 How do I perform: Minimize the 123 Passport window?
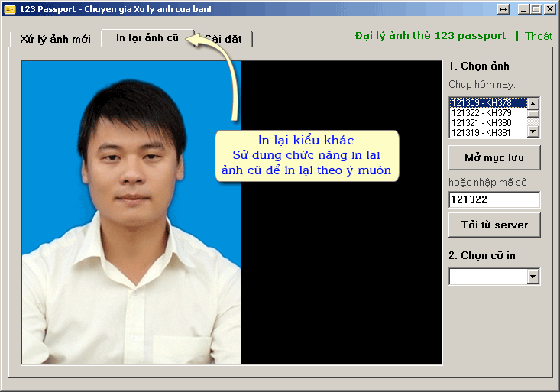[523, 9]
